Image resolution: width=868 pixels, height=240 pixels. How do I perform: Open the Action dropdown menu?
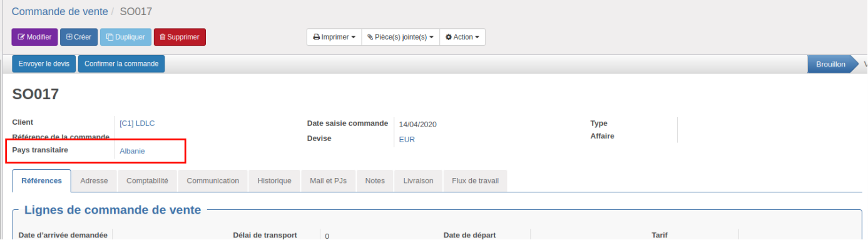coord(462,37)
